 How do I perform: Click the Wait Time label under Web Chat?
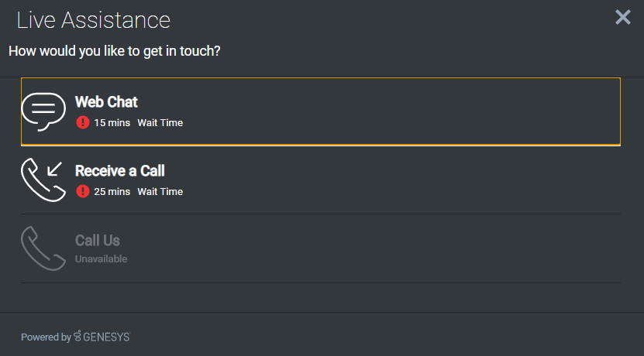click(160, 122)
